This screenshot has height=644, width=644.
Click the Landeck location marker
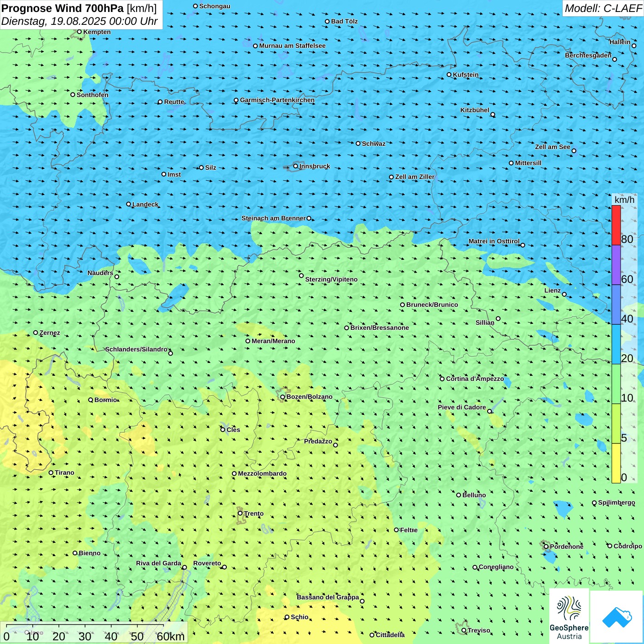click(129, 204)
